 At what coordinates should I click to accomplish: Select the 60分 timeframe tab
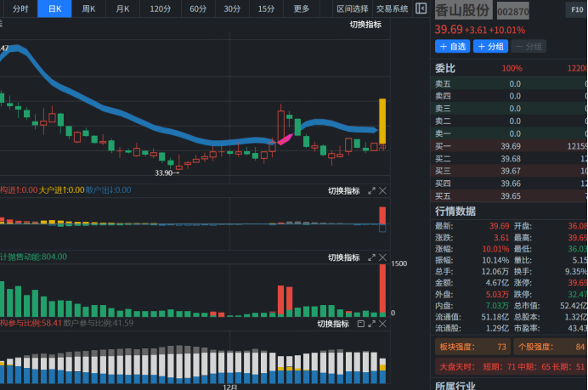click(198, 8)
